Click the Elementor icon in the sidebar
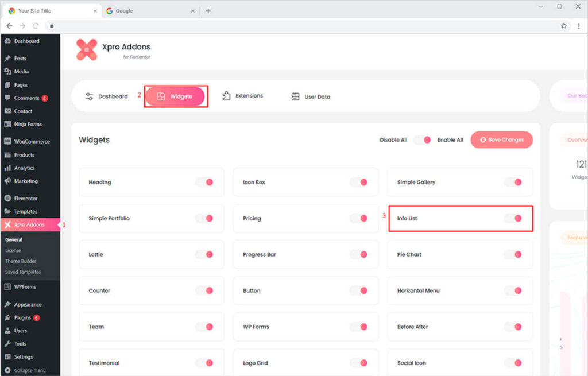588x376 pixels. point(7,198)
